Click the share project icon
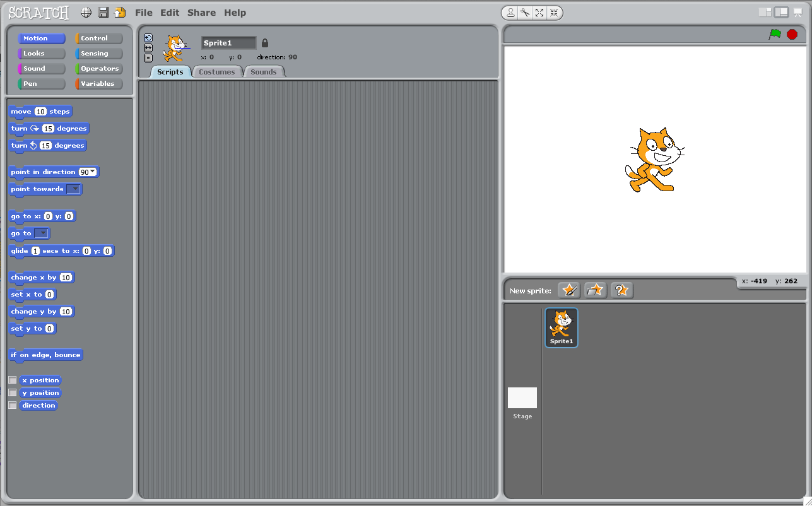 tap(120, 13)
